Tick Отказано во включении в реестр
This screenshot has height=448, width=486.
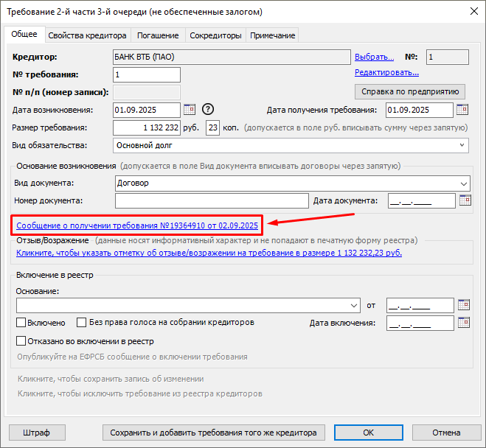(x=21, y=341)
